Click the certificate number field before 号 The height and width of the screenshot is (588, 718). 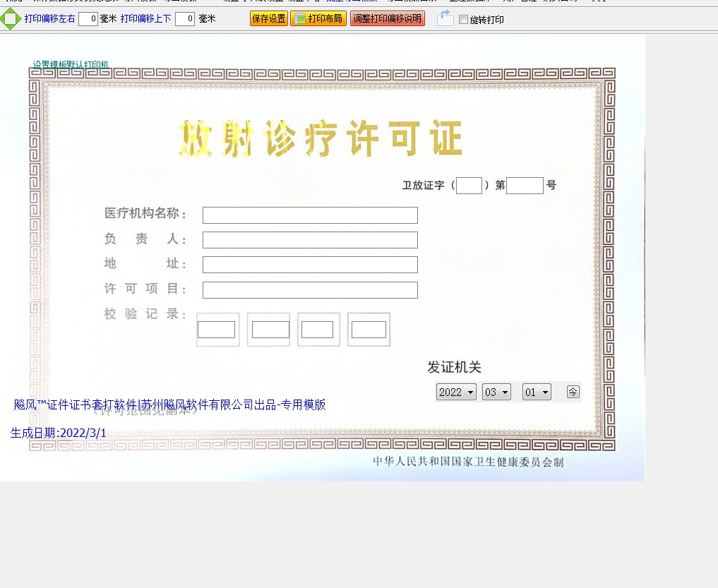(525, 186)
